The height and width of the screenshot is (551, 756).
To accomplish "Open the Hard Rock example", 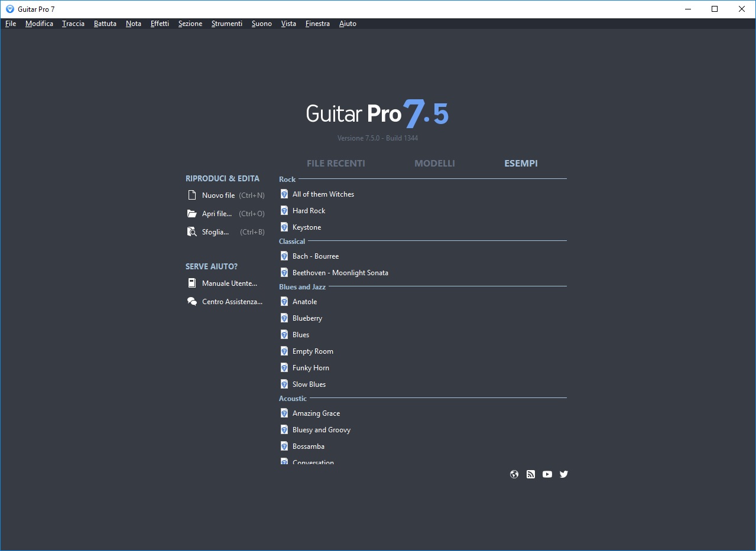I will tap(309, 210).
